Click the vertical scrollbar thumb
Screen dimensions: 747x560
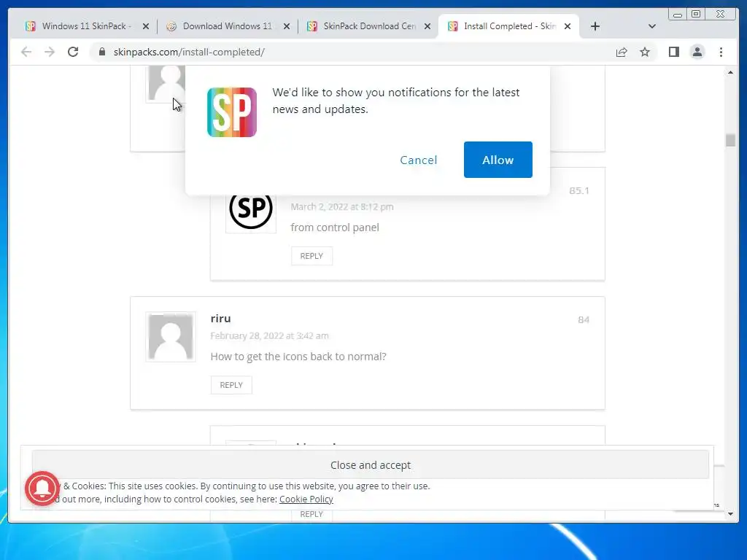[x=730, y=140]
